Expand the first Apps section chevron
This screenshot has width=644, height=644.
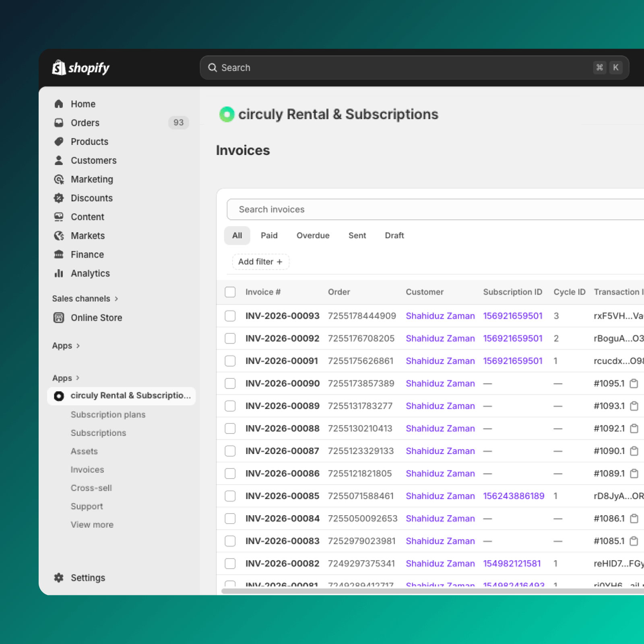click(78, 346)
